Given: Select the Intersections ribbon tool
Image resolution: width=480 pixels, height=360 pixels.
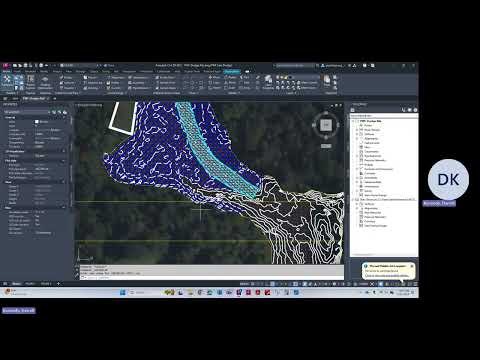Looking at the screenshot, I should [x=139, y=77].
